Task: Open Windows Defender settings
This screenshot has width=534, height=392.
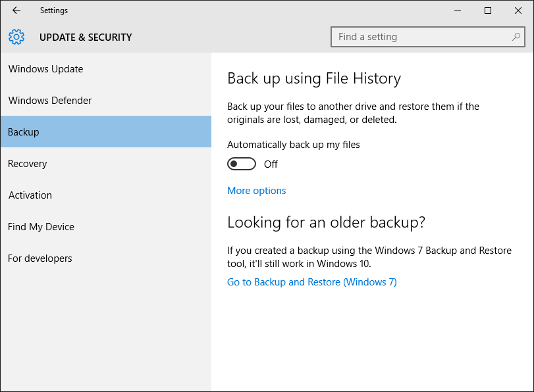Action: pyautogui.click(x=49, y=100)
